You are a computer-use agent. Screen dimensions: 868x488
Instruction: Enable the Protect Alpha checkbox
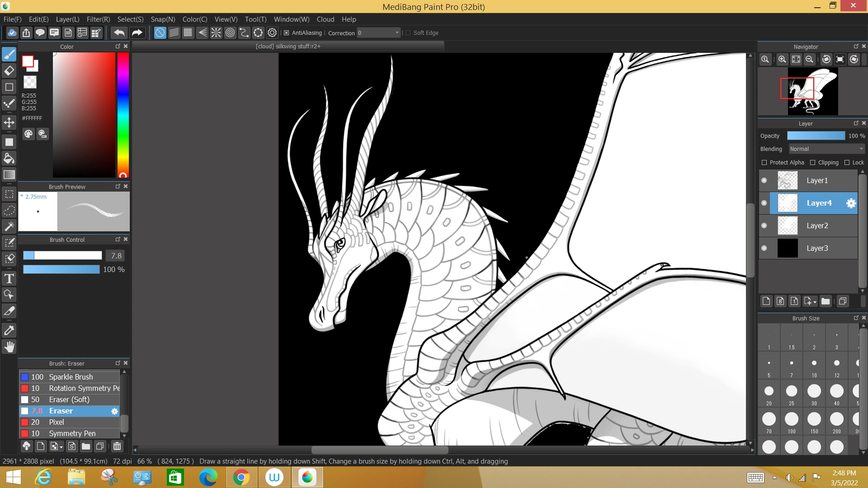pos(764,163)
